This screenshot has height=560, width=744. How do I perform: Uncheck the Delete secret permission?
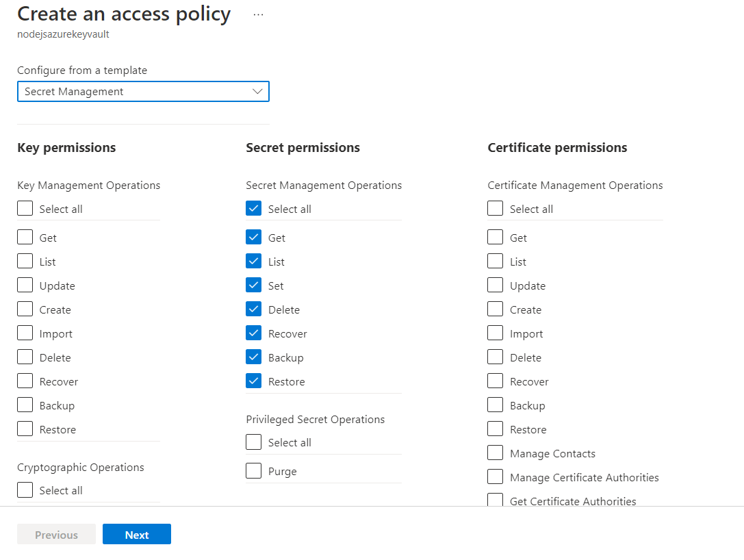coord(254,309)
